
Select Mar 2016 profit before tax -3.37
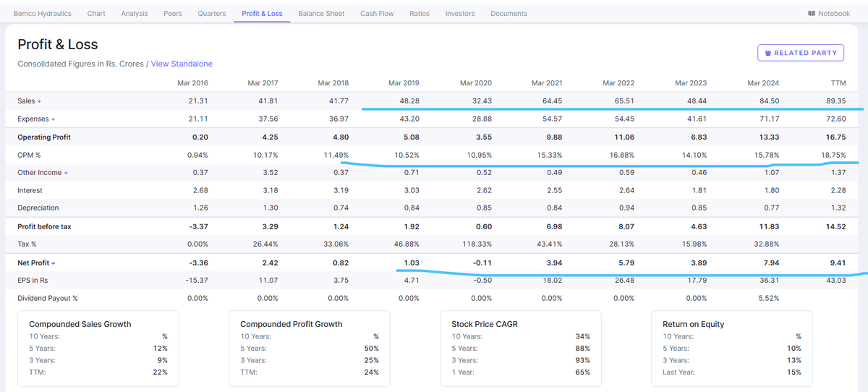click(x=198, y=227)
